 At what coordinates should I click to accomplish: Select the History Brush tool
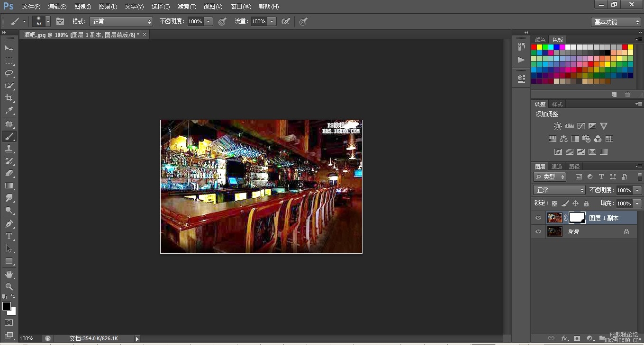[9, 161]
